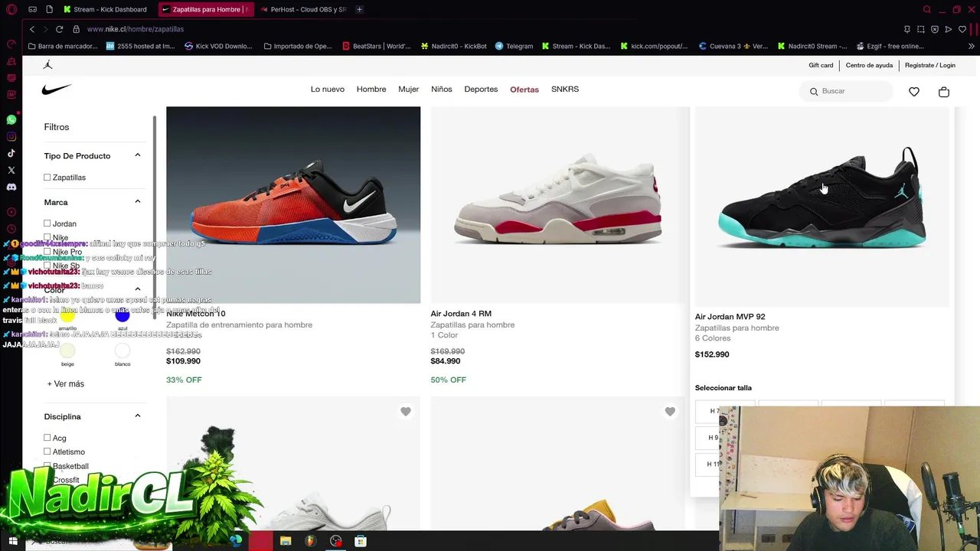Viewport: 980px width, 551px height.
Task: Collapse the Disciplina filter section
Action: click(x=138, y=416)
